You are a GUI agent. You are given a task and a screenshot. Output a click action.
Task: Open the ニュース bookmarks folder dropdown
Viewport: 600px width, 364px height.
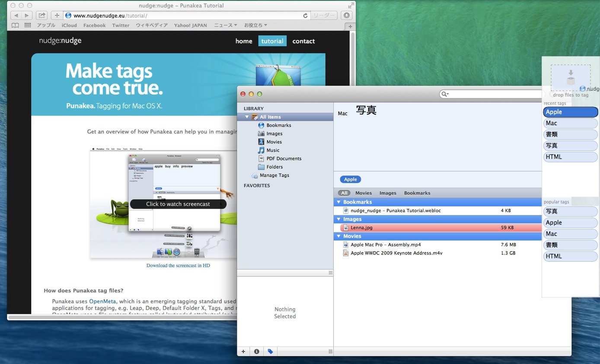[x=226, y=25]
